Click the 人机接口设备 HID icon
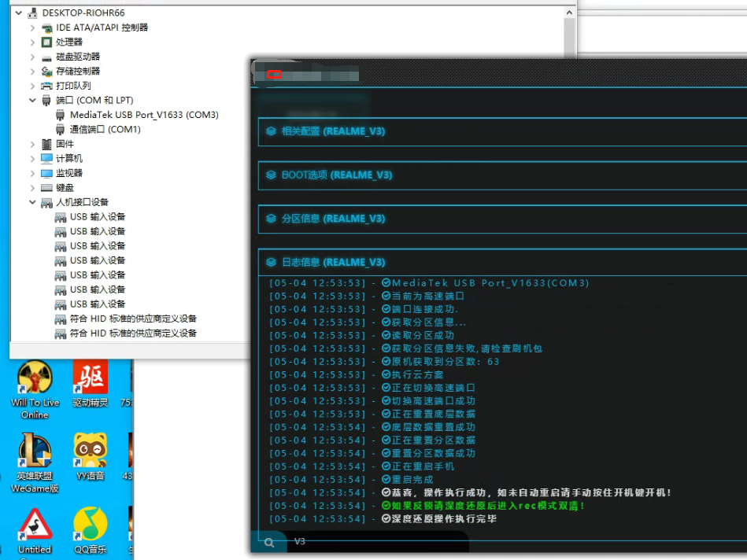Viewport: 747px width, 560px height. coord(46,203)
